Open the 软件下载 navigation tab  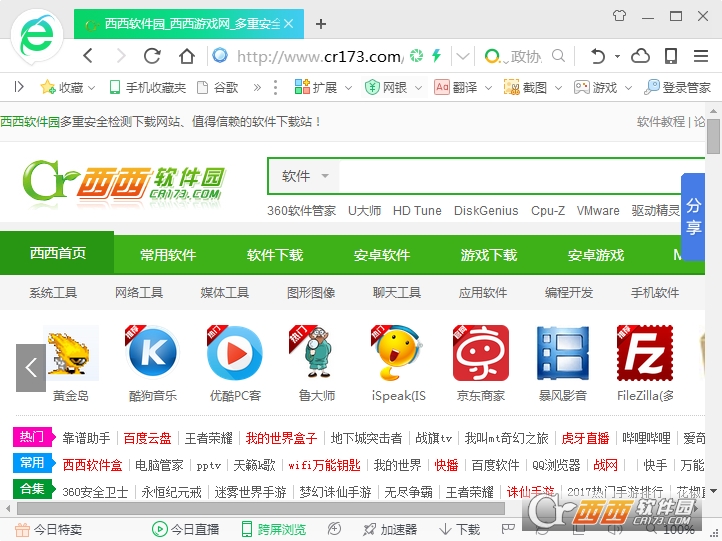[x=275, y=255]
